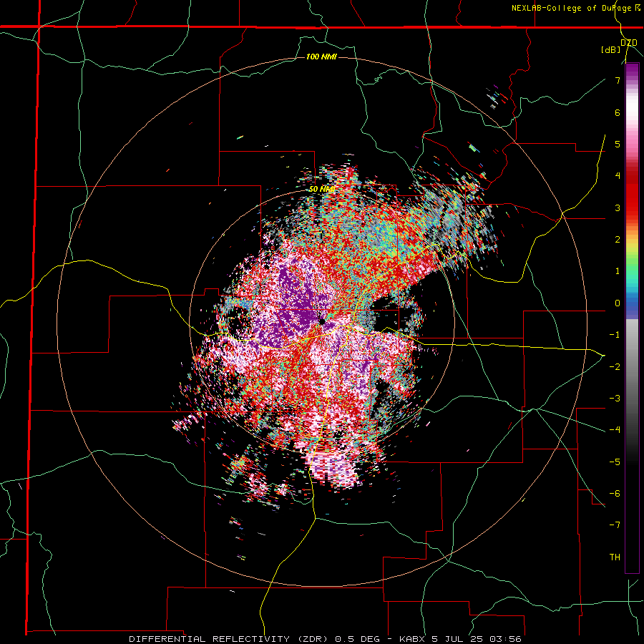Select the -4 value on the dB scale
644x644 pixels.
coord(615,429)
